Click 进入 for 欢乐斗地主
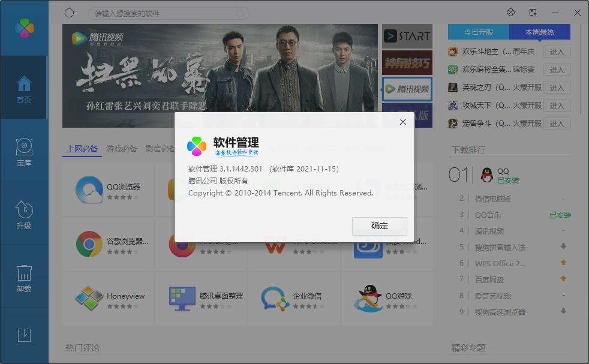The height and width of the screenshot is (364, 589). (557, 52)
